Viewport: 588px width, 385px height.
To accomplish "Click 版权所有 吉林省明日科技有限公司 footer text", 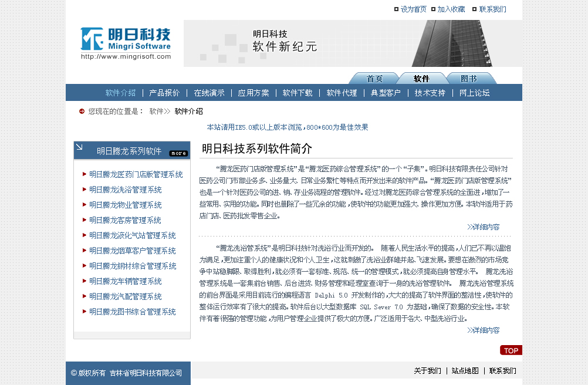I will pos(126,373).
